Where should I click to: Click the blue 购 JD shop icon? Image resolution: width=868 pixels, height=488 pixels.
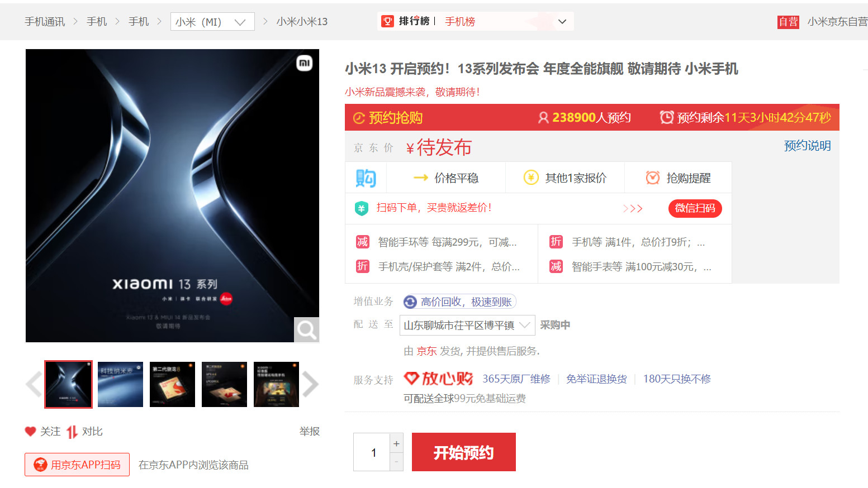click(x=365, y=178)
